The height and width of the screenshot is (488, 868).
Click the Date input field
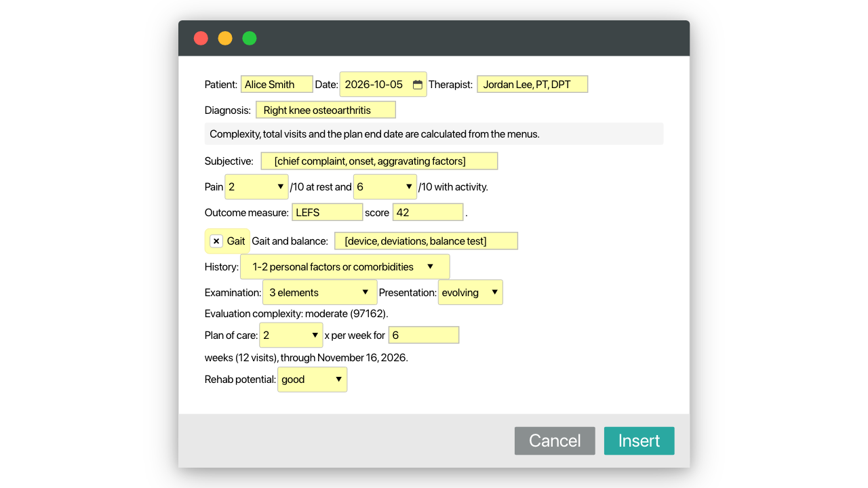coord(383,85)
